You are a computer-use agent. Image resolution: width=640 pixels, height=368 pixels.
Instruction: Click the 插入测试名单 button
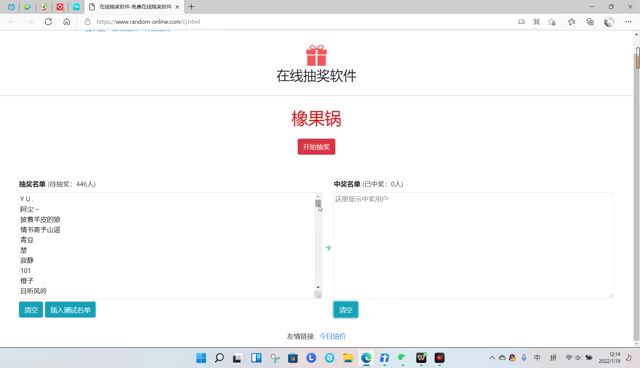click(x=70, y=310)
